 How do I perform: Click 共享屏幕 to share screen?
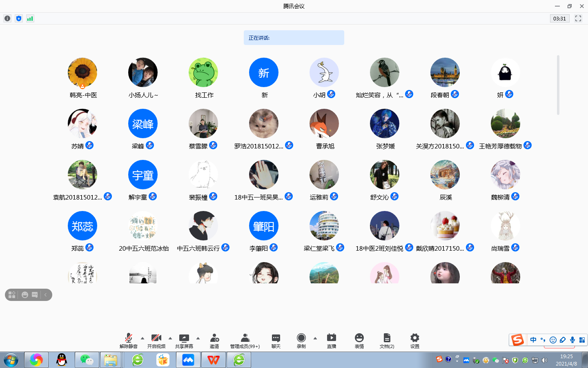click(x=184, y=341)
